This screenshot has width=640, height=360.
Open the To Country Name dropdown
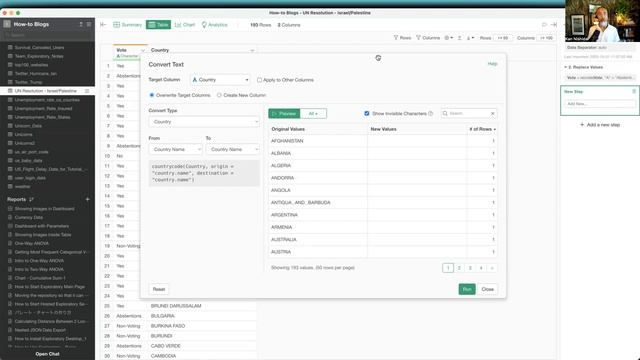click(233, 149)
